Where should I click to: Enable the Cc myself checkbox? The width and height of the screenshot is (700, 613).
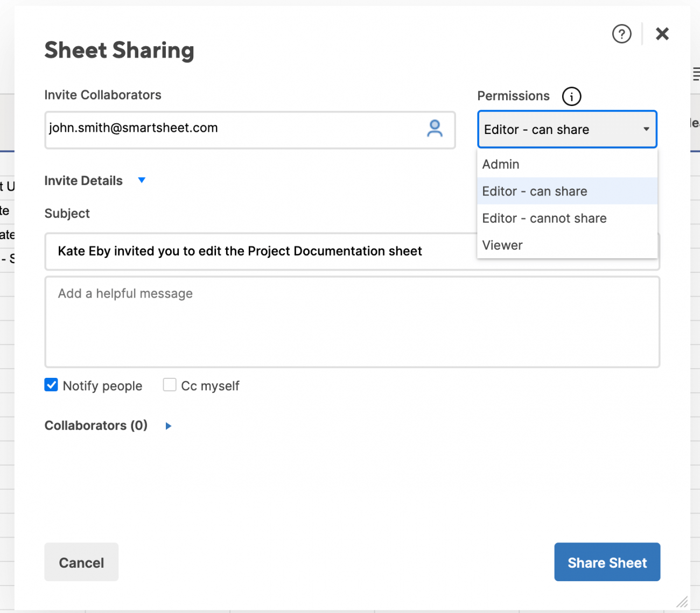coord(170,384)
